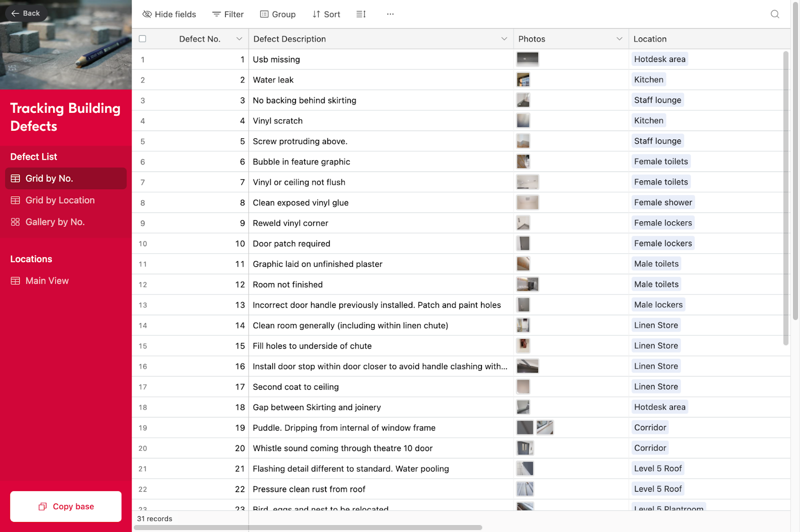Open the row height settings icon
The width and height of the screenshot is (800, 532).
coord(361,14)
